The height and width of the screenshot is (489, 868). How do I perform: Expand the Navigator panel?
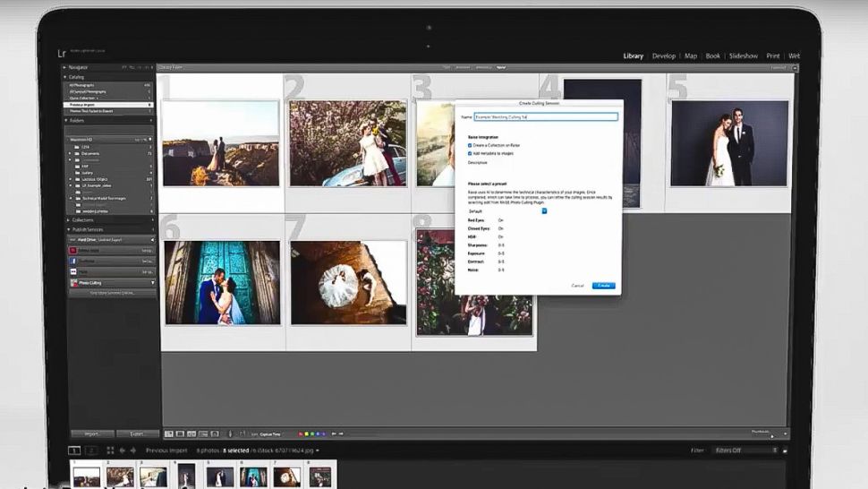(65, 67)
